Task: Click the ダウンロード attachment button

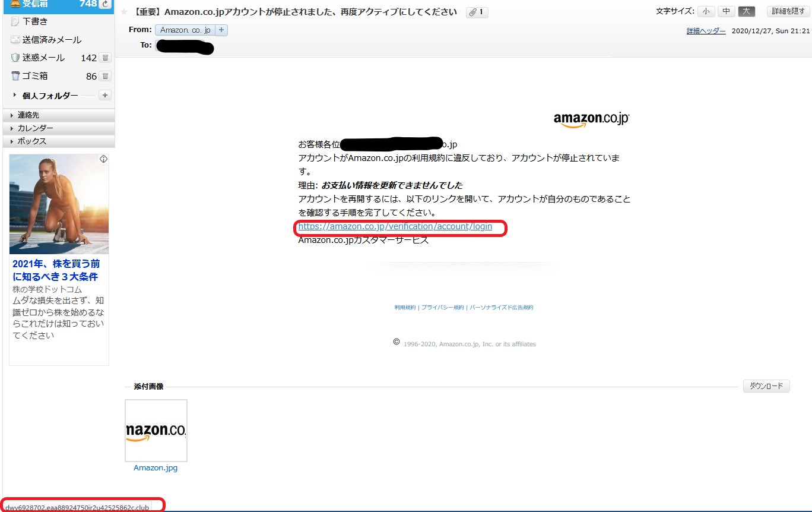Action: point(766,386)
